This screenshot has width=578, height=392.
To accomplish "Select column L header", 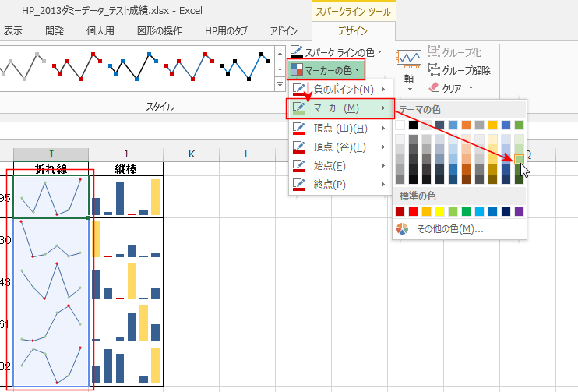I will [x=247, y=154].
